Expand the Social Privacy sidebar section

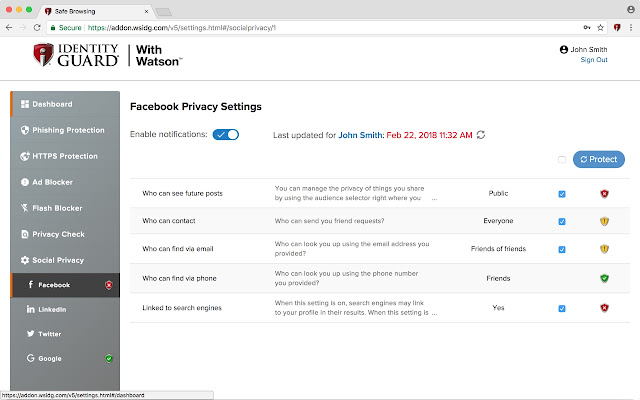point(62,260)
